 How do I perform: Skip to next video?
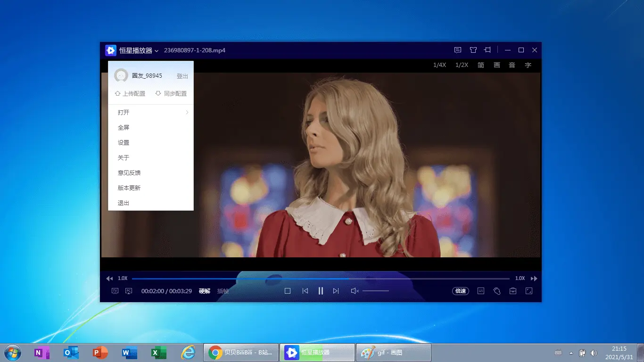[336, 291]
